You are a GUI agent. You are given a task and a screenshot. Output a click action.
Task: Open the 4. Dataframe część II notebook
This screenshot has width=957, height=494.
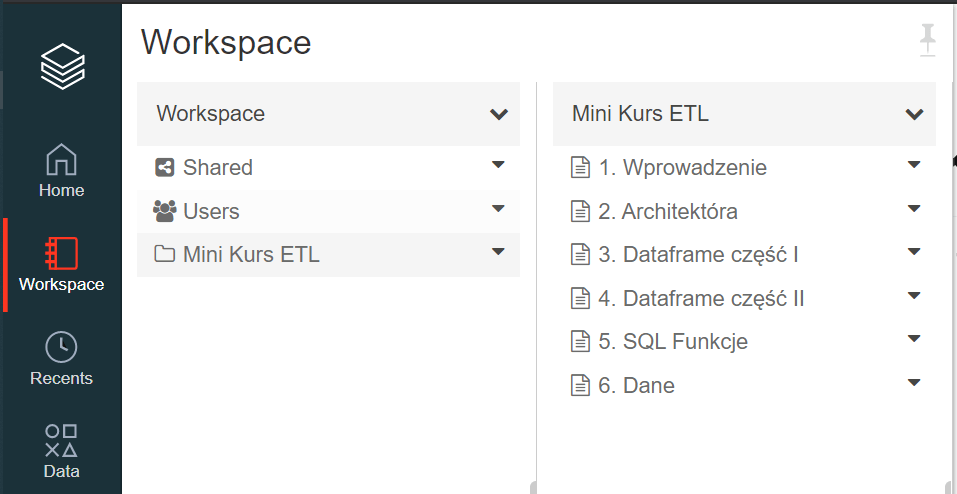[x=701, y=298]
